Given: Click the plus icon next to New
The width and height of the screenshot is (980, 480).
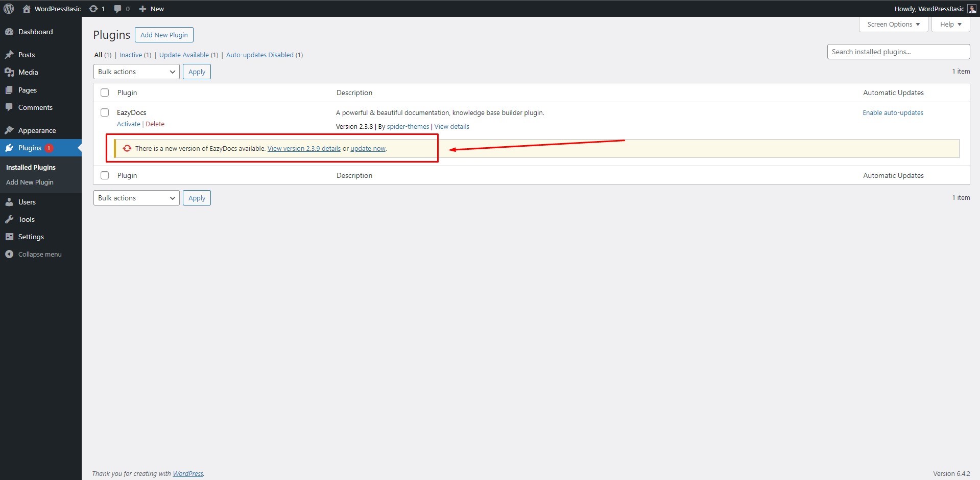Looking at the screenshot, I should 142,9.
